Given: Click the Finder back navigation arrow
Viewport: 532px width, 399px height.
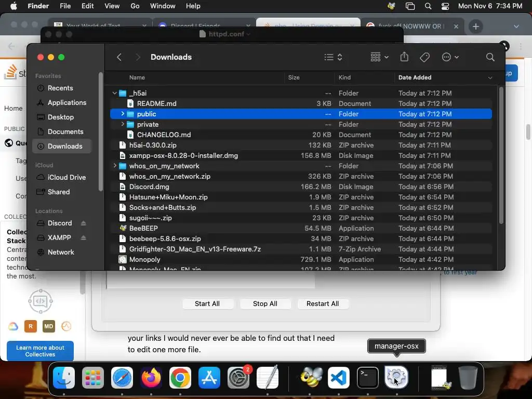Looking at the screenshot, I should [x=119, y=57].
